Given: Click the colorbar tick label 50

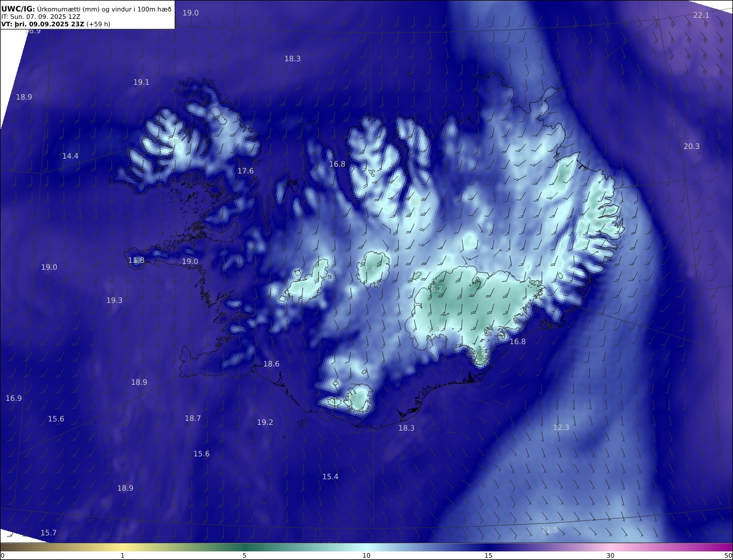Looking at the screenshot, I should (x=728, y=555).
